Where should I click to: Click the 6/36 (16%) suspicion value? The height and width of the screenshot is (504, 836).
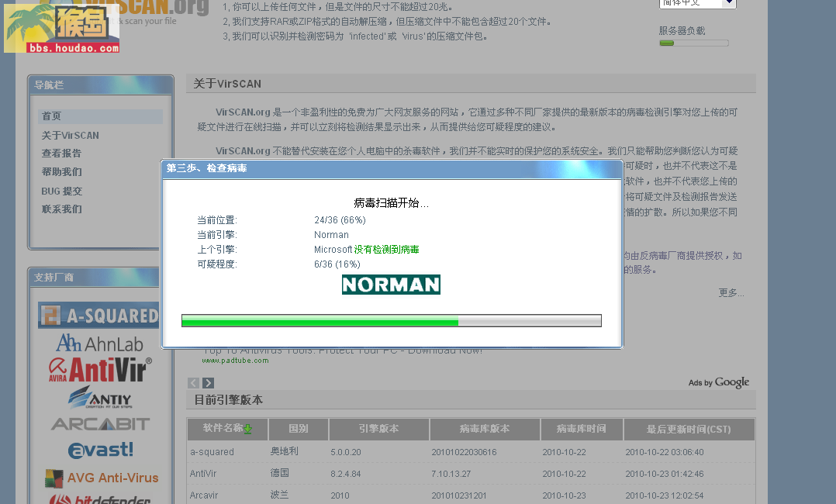337,264
